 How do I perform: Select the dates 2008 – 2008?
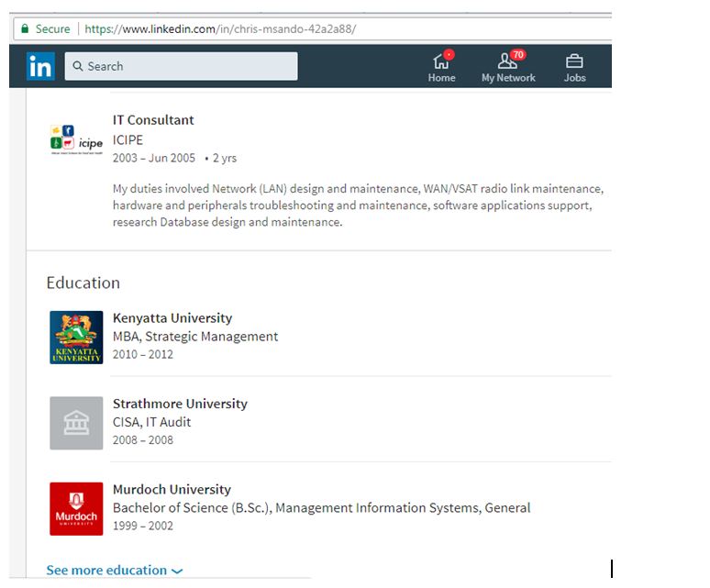coord(143,440)
